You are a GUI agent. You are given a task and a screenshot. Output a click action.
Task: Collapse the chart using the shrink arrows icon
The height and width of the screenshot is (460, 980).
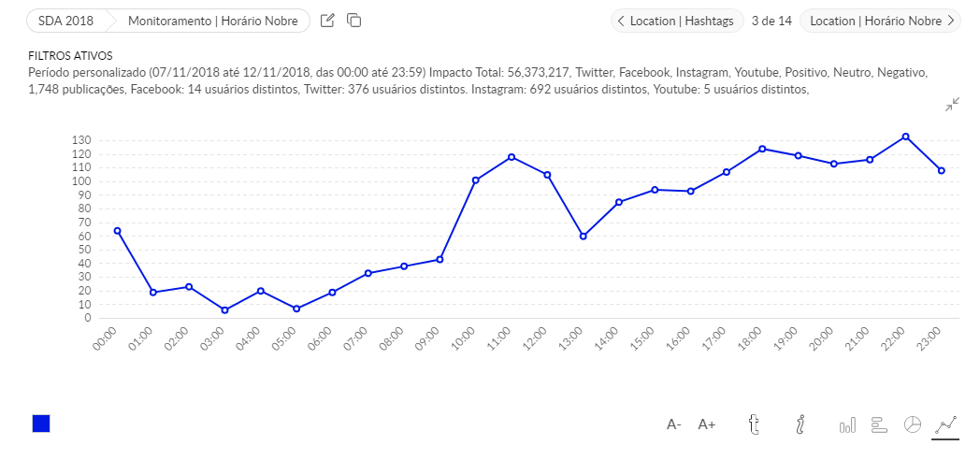pos(952,105)
